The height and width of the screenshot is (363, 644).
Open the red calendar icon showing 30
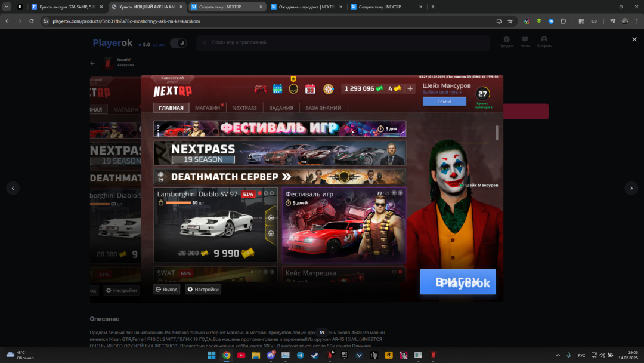click(x=310, y=89)
